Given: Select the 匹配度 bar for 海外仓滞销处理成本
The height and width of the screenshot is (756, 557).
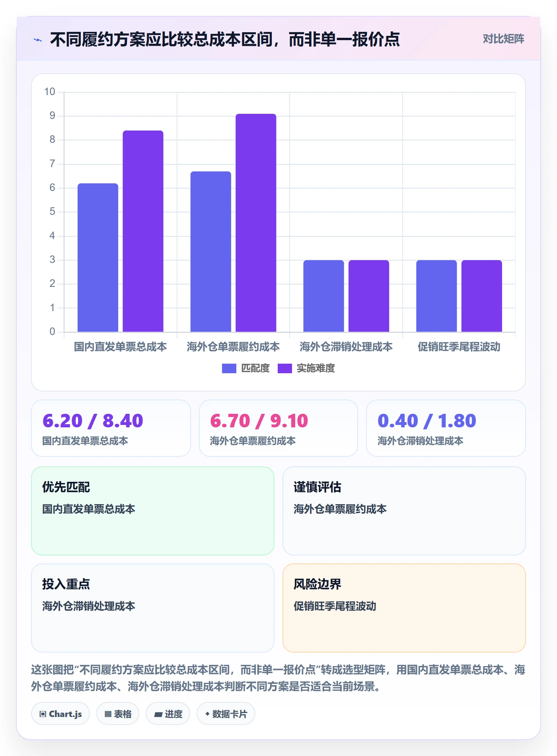Looking at the screenshot, I should pos(323,296).
